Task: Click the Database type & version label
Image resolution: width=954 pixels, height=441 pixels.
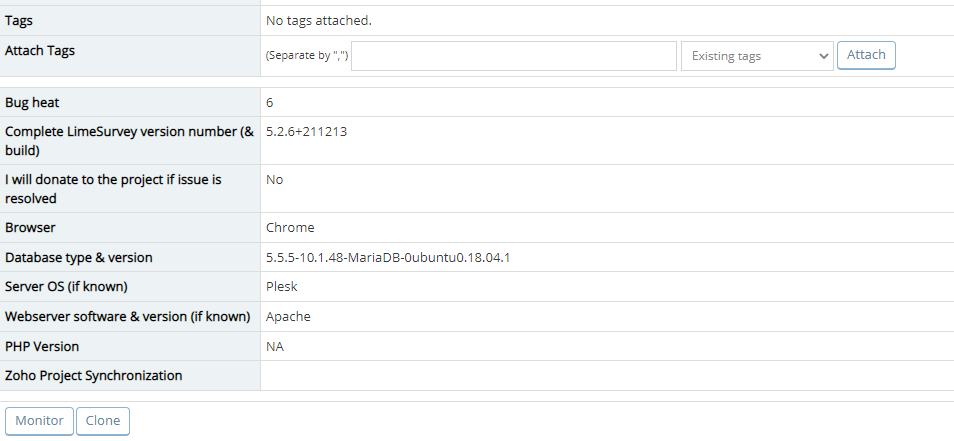Action: (x=79, y=257)
